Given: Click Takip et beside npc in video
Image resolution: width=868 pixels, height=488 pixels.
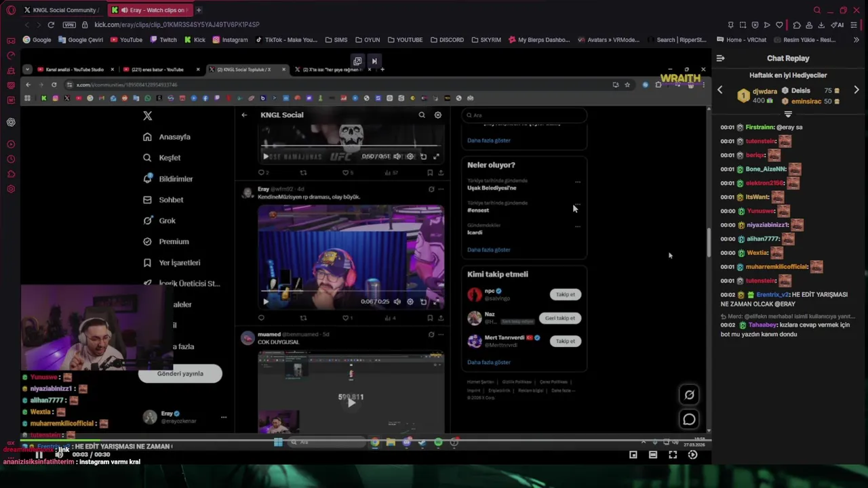Looking at the screenshot, I should pyautogui.click(x=565, y=294).
